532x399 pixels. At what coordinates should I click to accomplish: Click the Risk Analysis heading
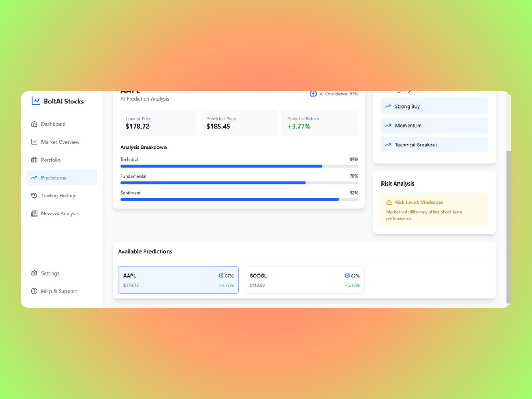click(397, 184)
